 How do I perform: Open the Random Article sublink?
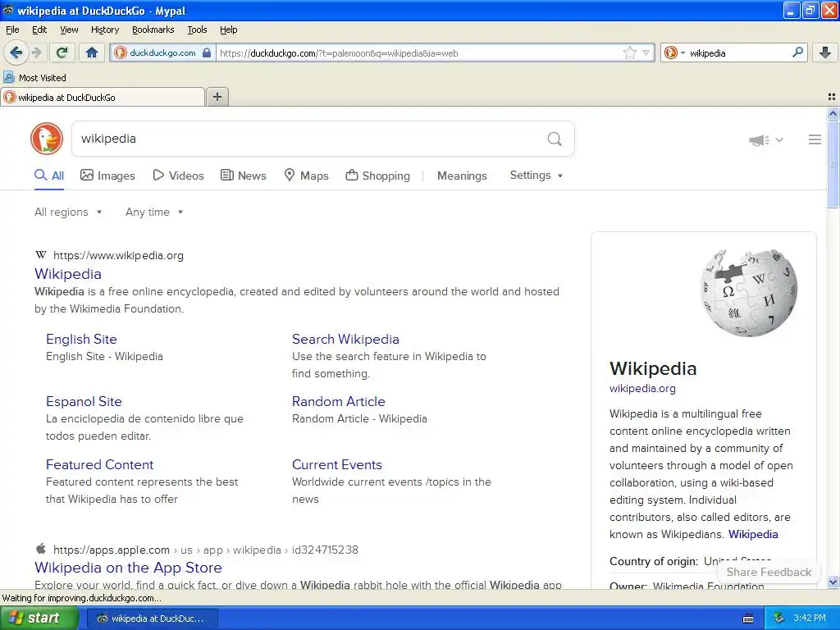click(339, 401)
